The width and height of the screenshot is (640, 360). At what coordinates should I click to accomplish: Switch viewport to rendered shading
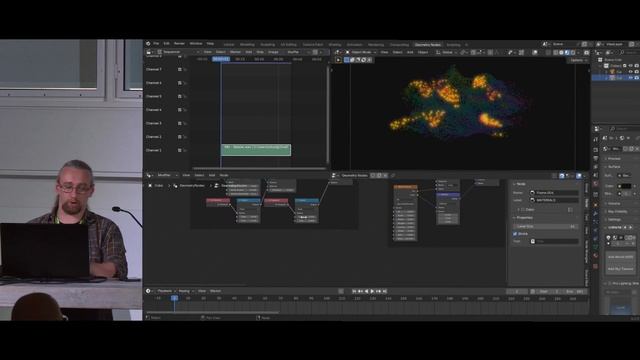coord(573,52)
